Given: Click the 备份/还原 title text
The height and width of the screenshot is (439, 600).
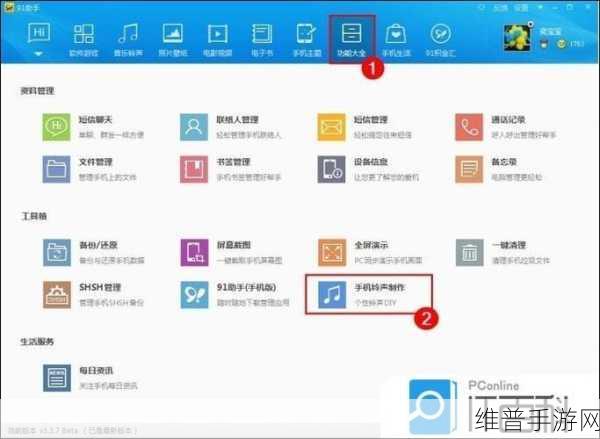Looking at the screenshot, I should (98, 245).
